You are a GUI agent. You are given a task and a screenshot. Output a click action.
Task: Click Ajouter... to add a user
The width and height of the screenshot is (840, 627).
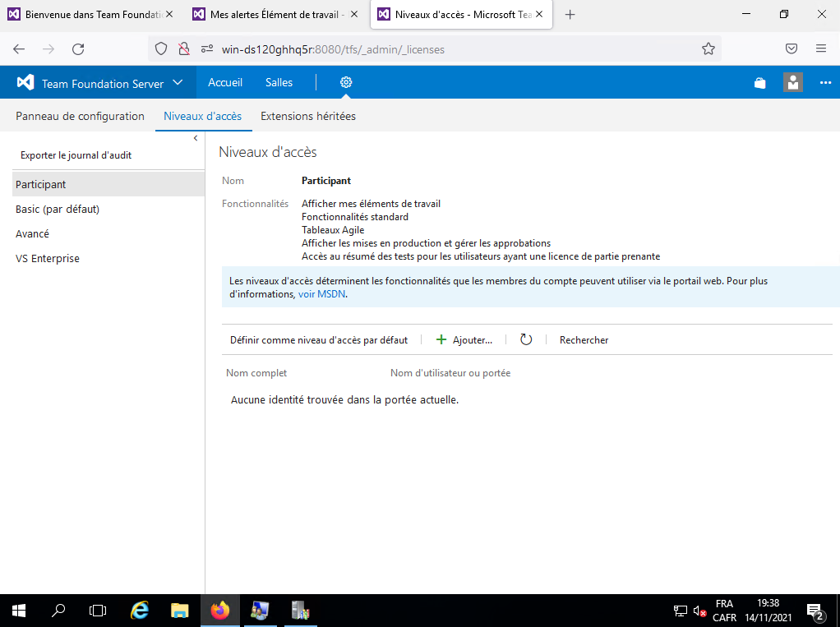coord(464,340)
